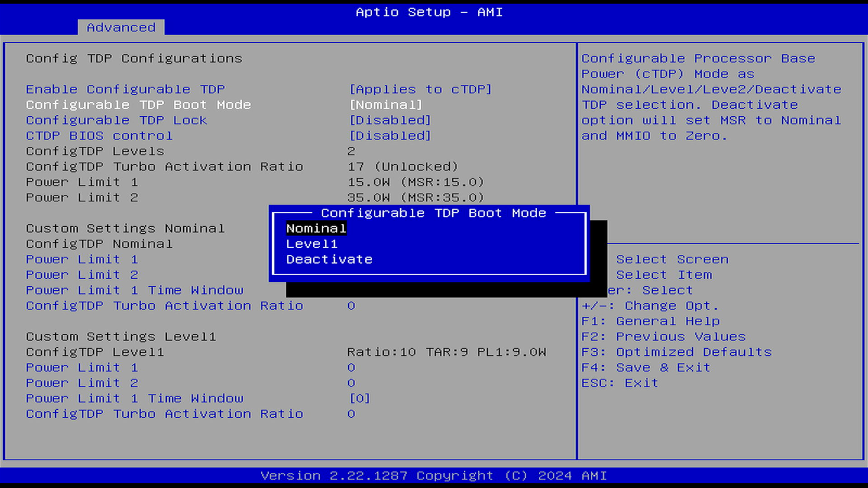
Task: Choose Level1 in the popup list
Action: [311, 244]
